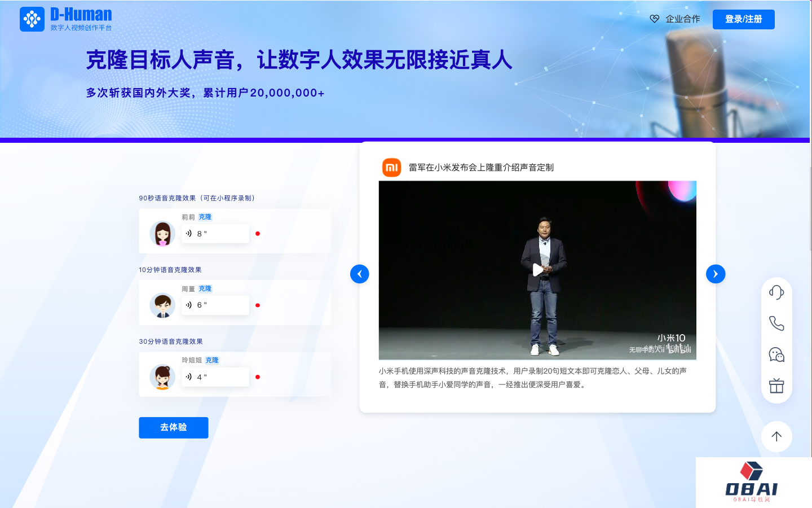This screenshot has height=508, width=812.
Task: Click the red dot beside 莉莉 clip
Action: (258, 234)
